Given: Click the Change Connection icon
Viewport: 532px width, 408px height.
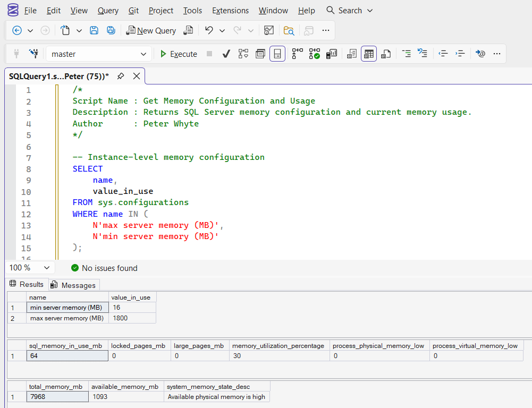Looking at the screenshot, I should [x=33, y=54].
